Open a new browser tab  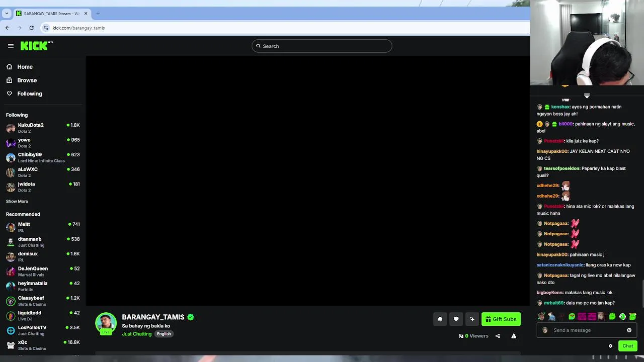[98, 14]
